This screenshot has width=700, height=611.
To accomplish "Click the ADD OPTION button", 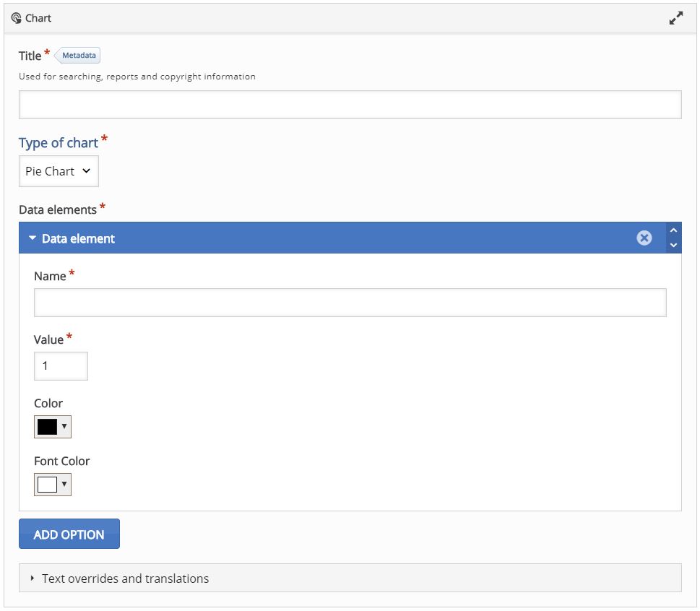I will click(69, 534).
